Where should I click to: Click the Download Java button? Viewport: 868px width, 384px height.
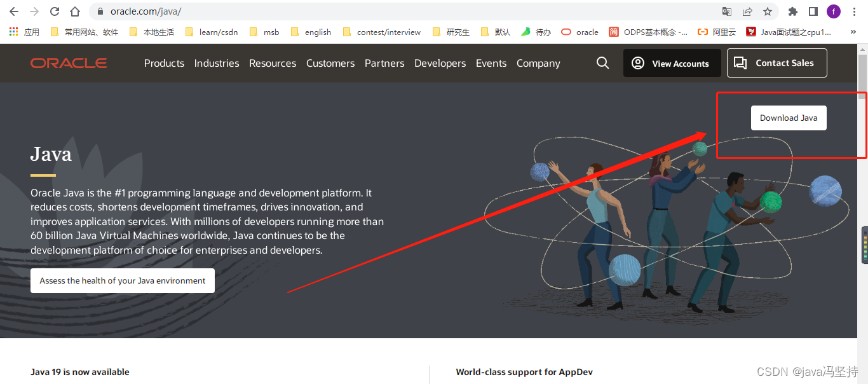tap(789, 118)
